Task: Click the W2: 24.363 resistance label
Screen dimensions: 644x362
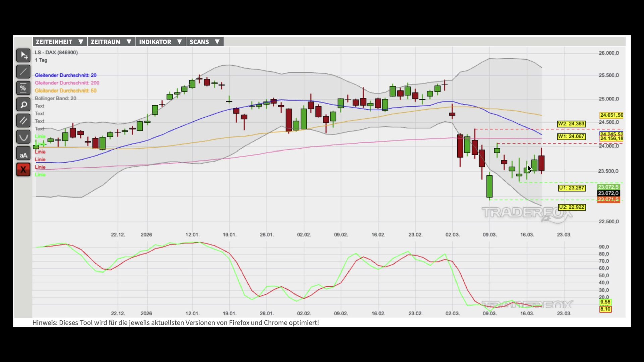Action: [571, 124]
